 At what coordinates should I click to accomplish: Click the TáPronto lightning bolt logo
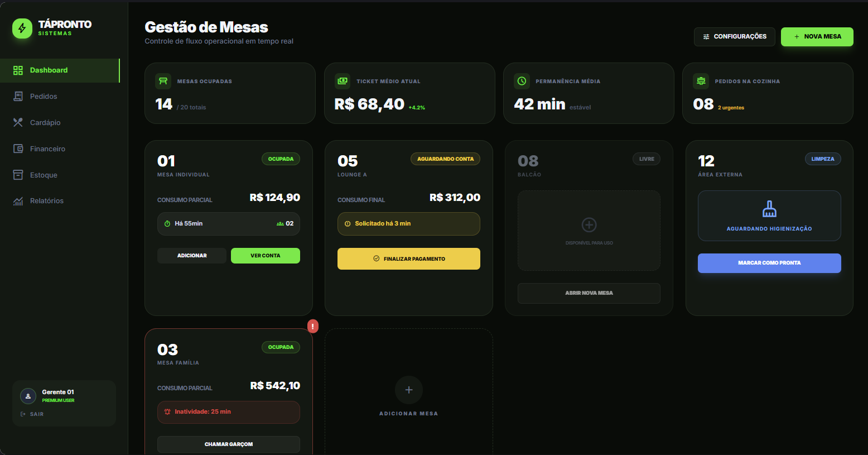(22, 28)
